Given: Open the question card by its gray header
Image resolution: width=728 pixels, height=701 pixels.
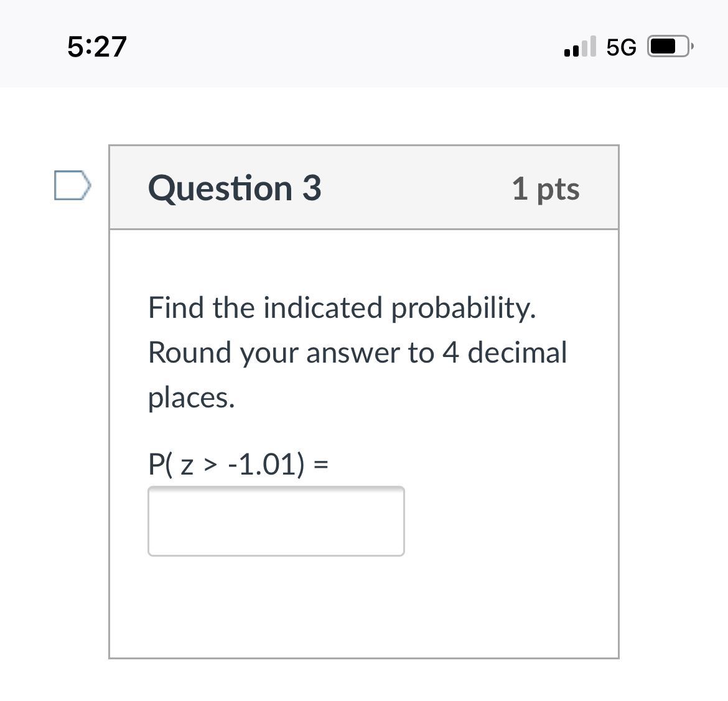Looking at the screenshot, I should click(363, 188).
